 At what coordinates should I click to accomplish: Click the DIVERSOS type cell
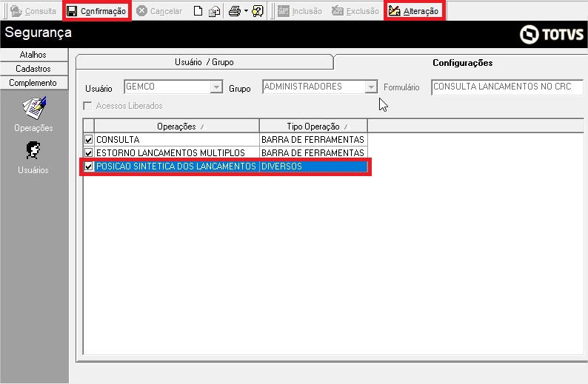(x=313, y=166)
